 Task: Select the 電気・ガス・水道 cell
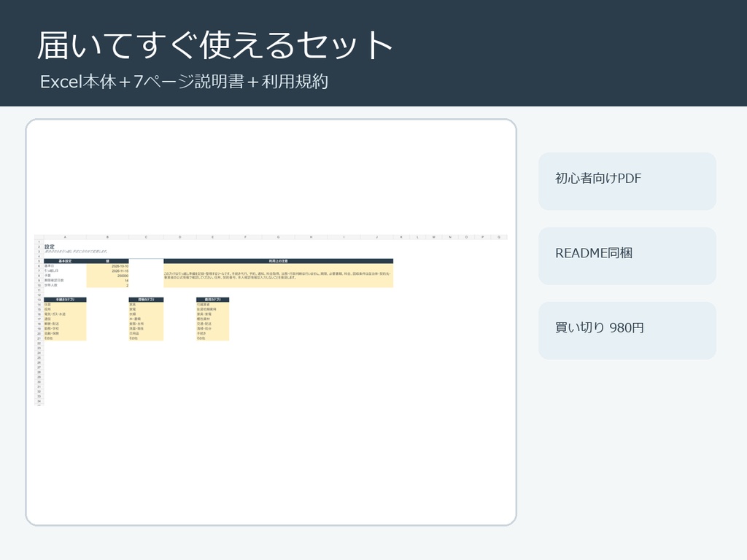[65, 314]
